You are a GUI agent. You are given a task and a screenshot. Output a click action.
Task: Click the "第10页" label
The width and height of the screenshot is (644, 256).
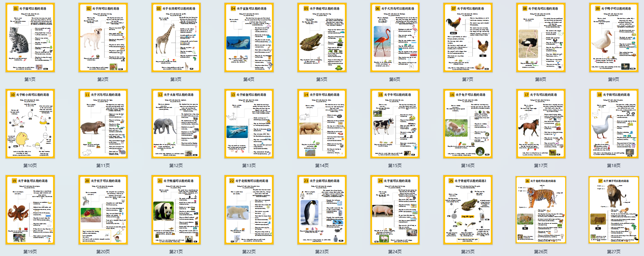(x=30, y=166)
